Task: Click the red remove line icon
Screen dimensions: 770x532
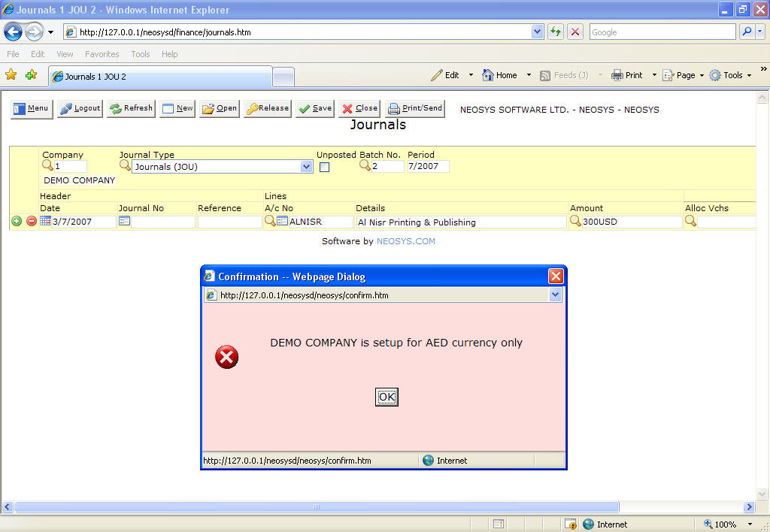Action: [32, 222]
